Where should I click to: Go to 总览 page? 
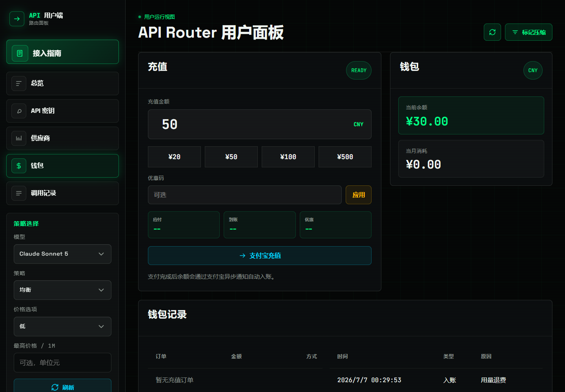[62, 83]
